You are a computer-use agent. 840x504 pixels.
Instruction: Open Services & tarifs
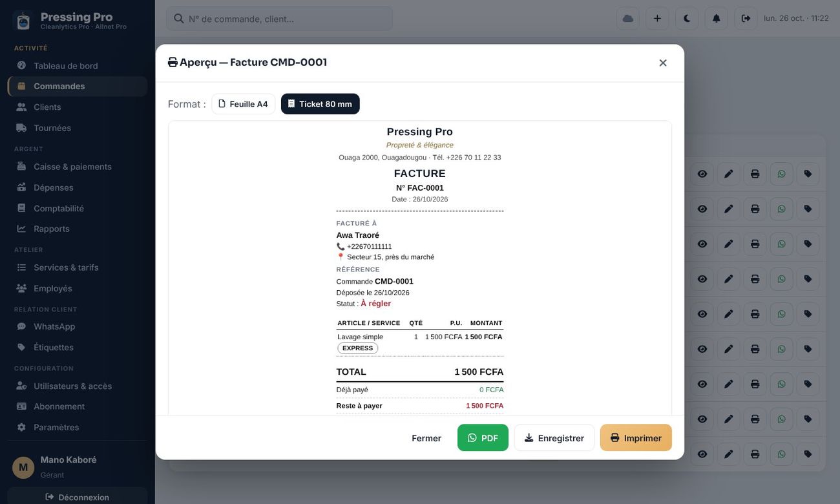tap(78, 268)
